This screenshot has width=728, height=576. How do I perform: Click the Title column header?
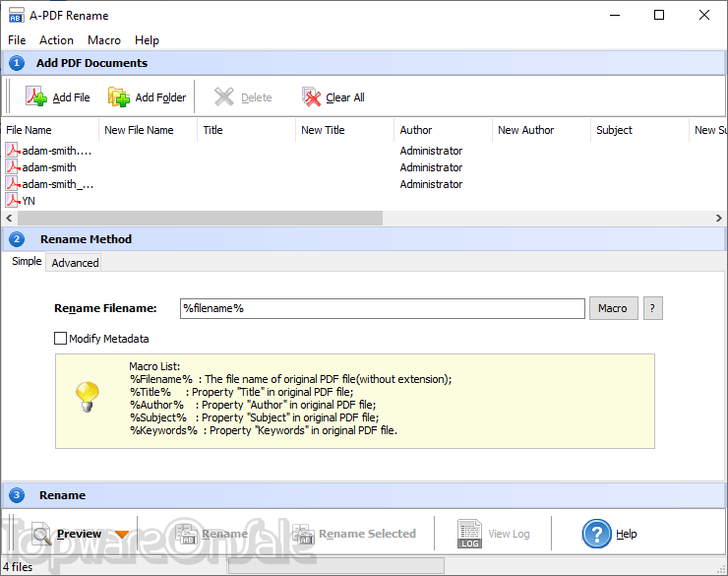(x=247, y=130)
